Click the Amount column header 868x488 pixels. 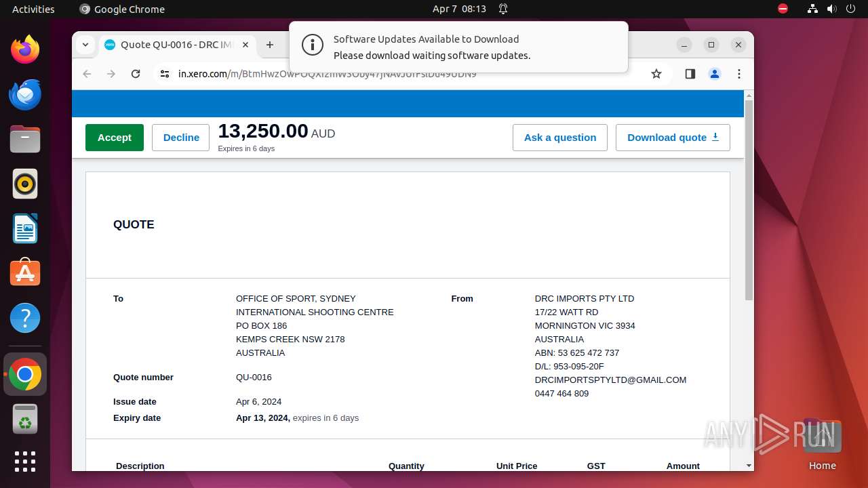click(x=683, y=466)
